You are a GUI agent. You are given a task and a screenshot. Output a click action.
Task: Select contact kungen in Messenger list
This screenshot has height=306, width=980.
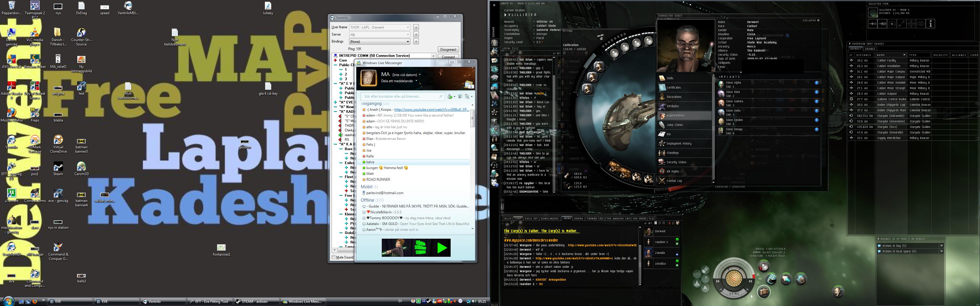(413, 168)
